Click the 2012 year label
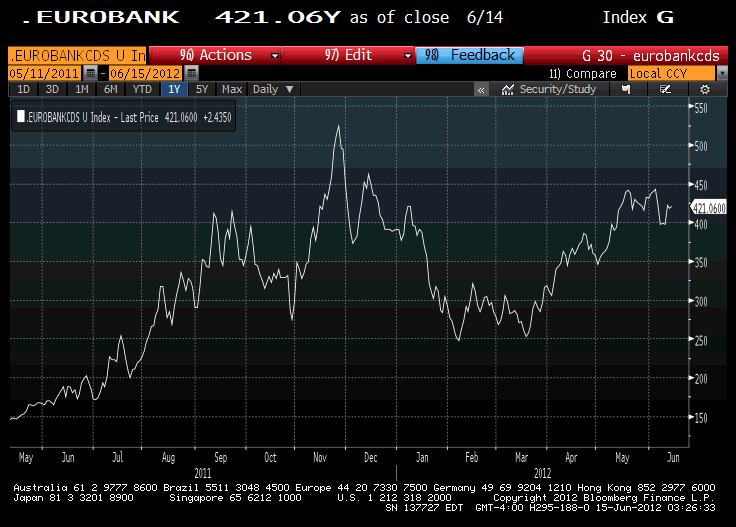Screen dimensions: 736x527 coord(543,473)
